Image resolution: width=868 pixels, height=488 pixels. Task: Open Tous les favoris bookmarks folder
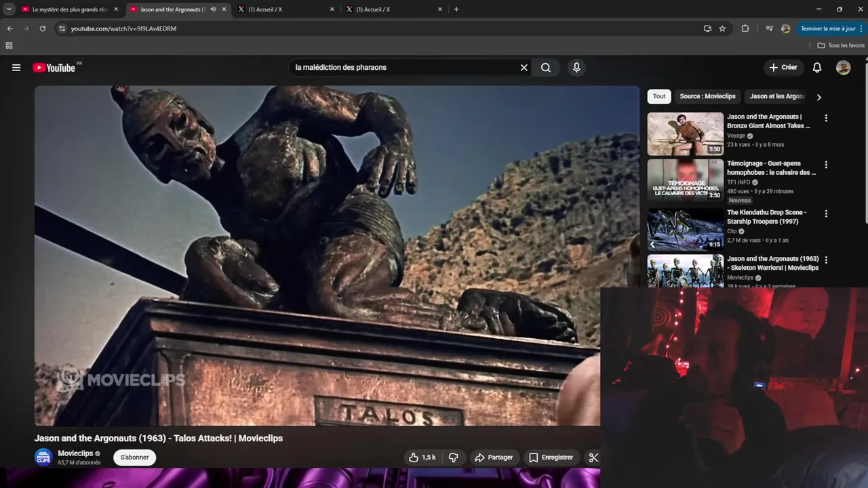(x=841, y=45)
